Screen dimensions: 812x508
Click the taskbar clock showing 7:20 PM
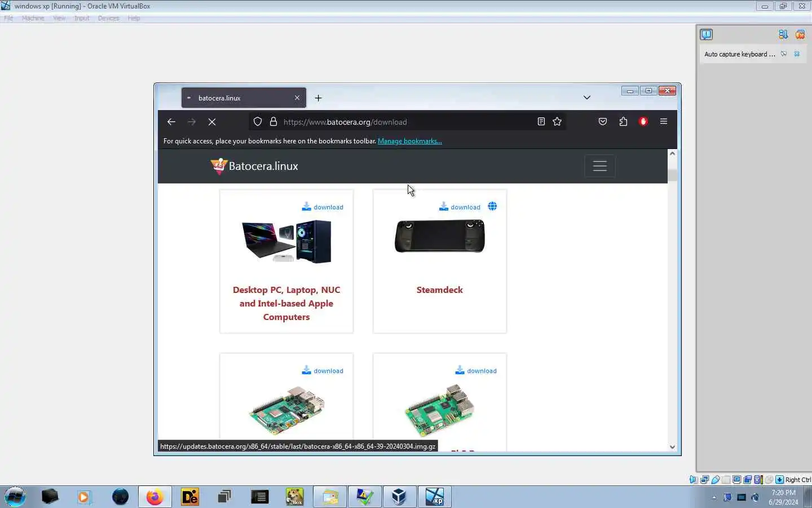[783, 497]
